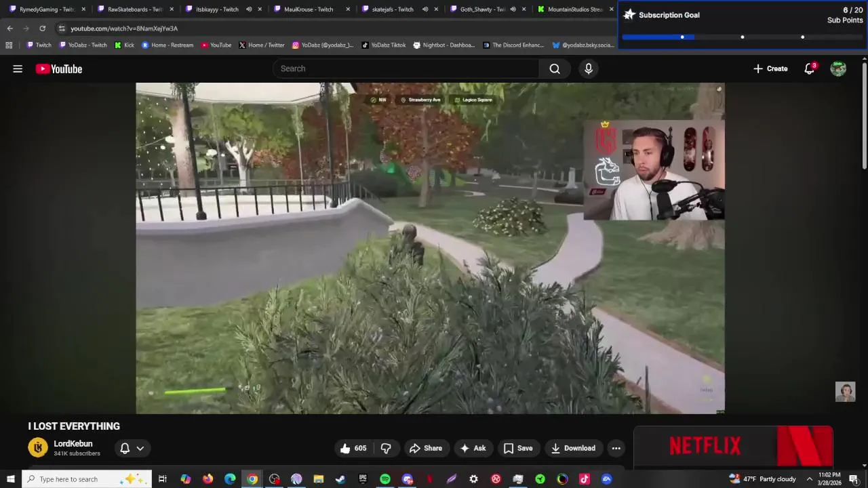Click the video player area
This screenshot has height=488, width=868.
pyautogui.click(x=430, y=248)
